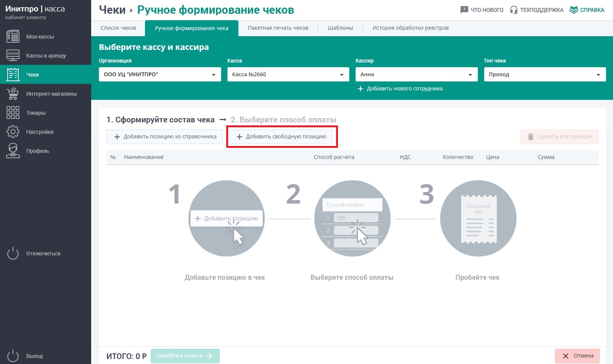Open Техподдержка headset icon
Viewport: 613px width, 364px height.
pos(513,10)
